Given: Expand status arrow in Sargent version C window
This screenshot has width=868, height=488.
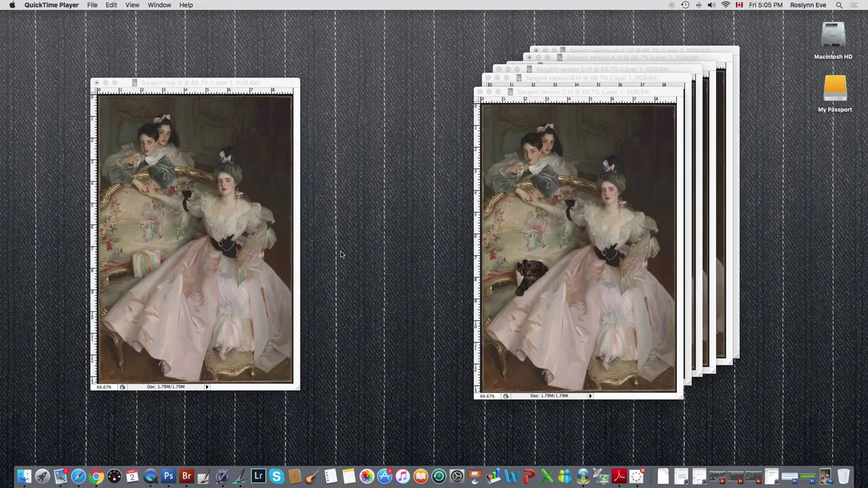Looking at the screenshot, I should pyautogui.click(x=590, y=395).
